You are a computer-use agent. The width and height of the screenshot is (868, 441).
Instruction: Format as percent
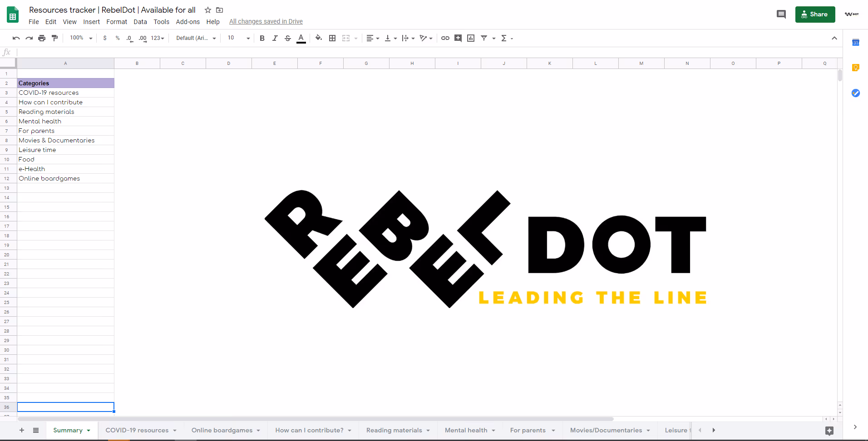[118, 38]
